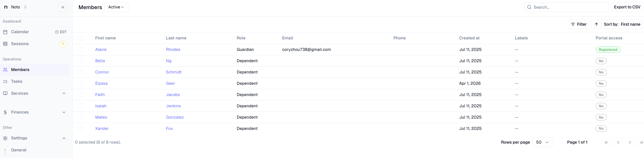The width and height of the screenshot is (644, 158).
Task: Open the Calendar from sidebar icon
Action: tap(5, 32)
